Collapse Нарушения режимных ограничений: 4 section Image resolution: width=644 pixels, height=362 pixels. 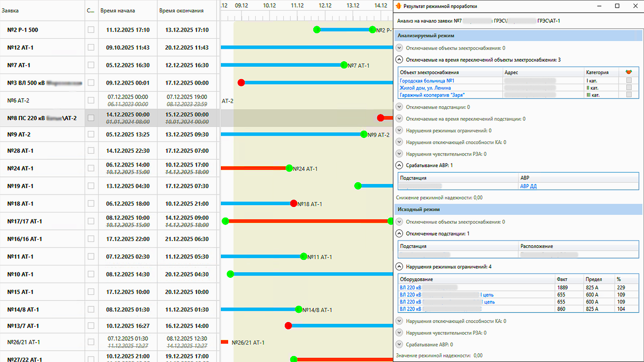pyautogui.click(x=399, y=267)
